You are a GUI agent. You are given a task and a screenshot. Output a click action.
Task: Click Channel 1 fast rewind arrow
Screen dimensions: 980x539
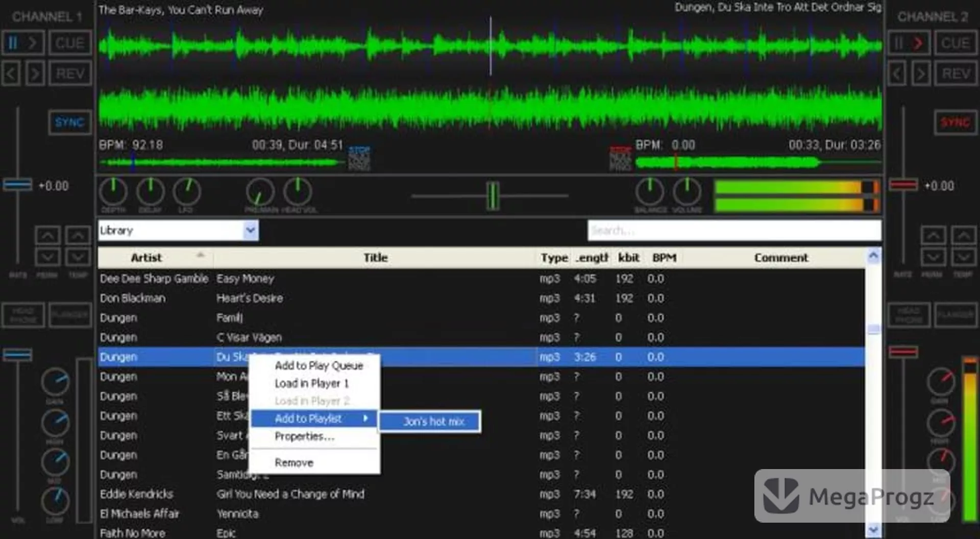click(x=11, y=73)
